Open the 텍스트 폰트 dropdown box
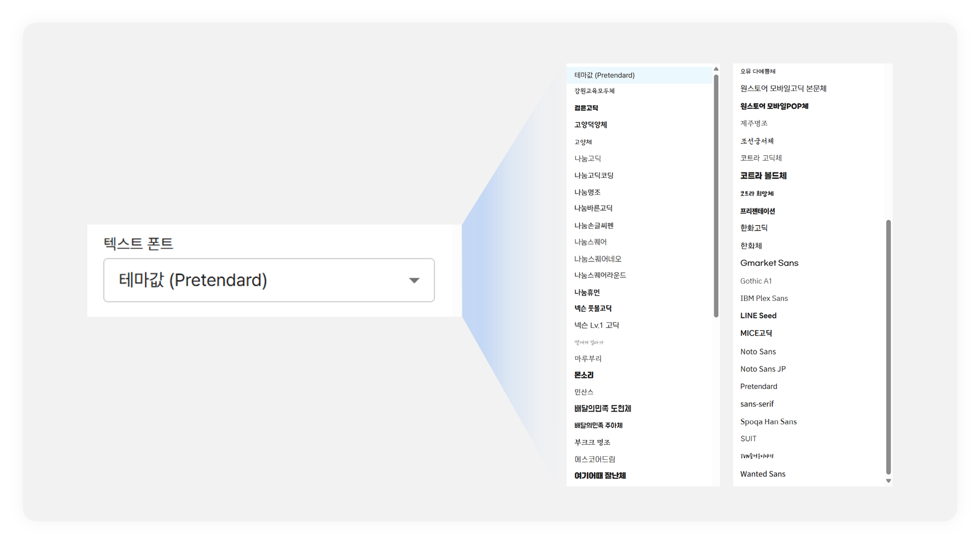Image resolution: width=980 pixels, height=544 pixels. pos(269,280)
